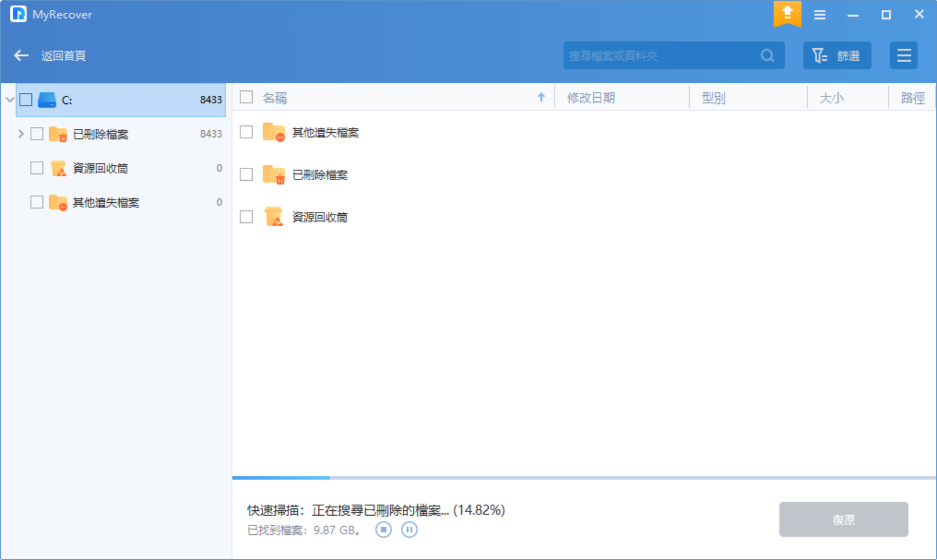Click the blue C: drive icon

(x=47, y=100)
